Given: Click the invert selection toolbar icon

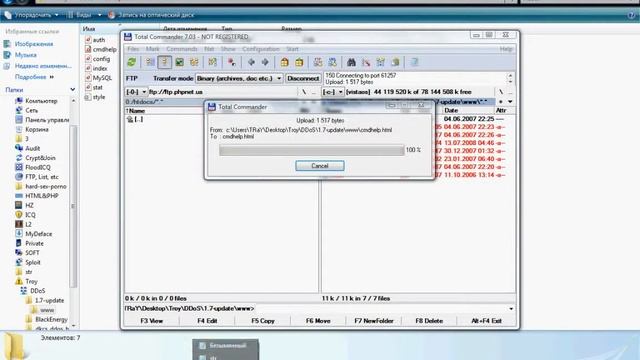Looking at the screenshot, I should coord(213,62).
